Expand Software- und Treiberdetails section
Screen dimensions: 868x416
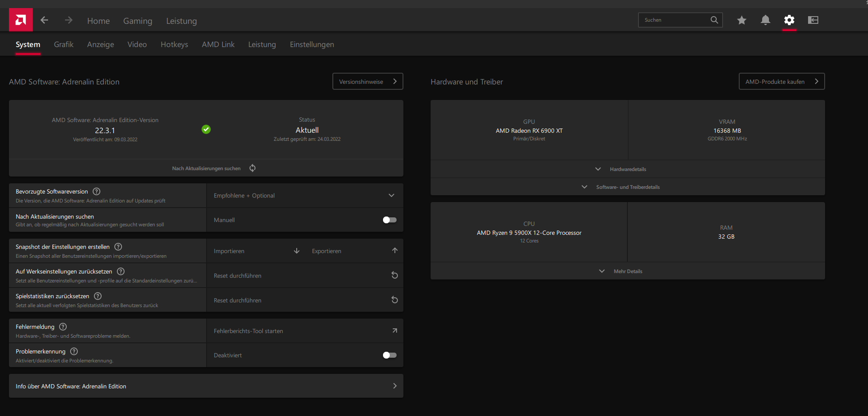(627, 187)
